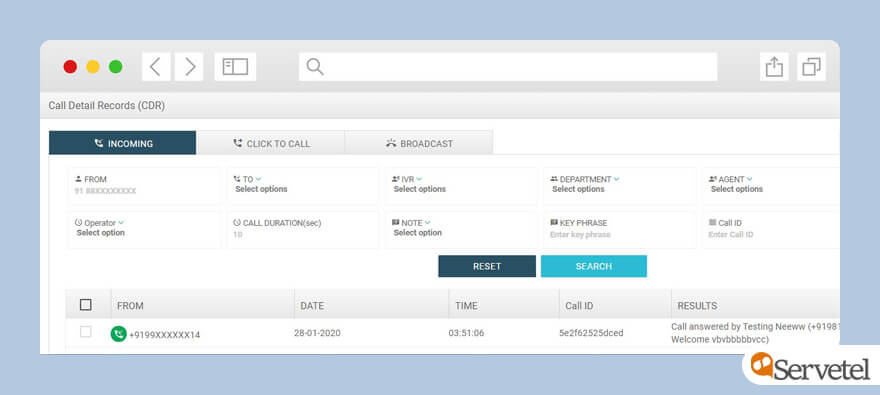Viewport: 880px width, 395px height.
Task: Click the red close window dot
Action: click(x=70, y=67)
